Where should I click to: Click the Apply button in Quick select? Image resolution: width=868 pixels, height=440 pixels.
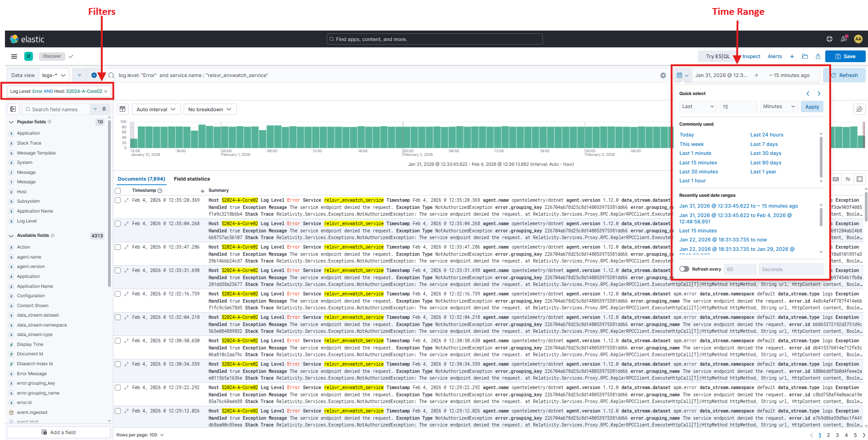point(812,107)
